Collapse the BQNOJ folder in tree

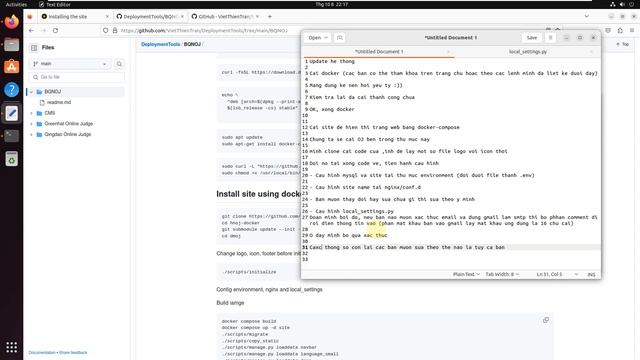point(31,92)
